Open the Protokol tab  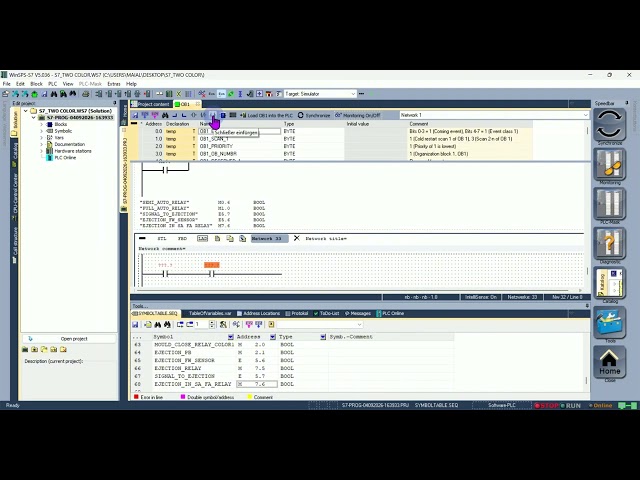click(x=297, y=313)
